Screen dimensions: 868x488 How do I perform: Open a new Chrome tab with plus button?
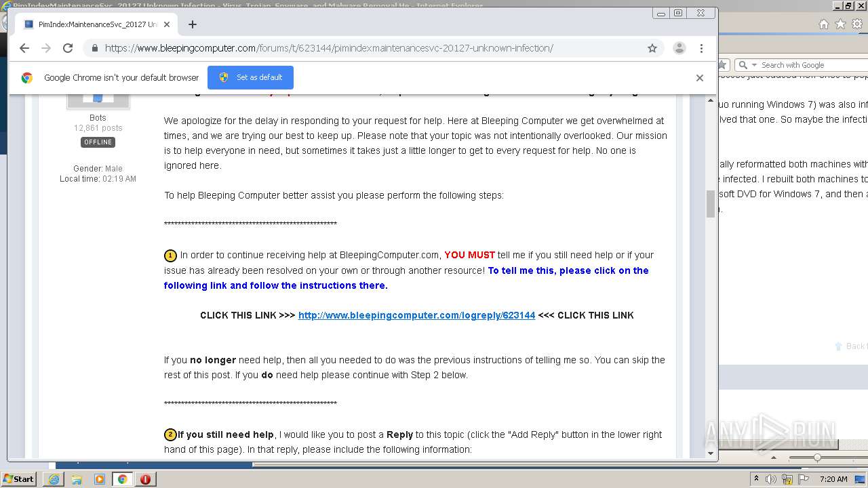click(193, 24)
